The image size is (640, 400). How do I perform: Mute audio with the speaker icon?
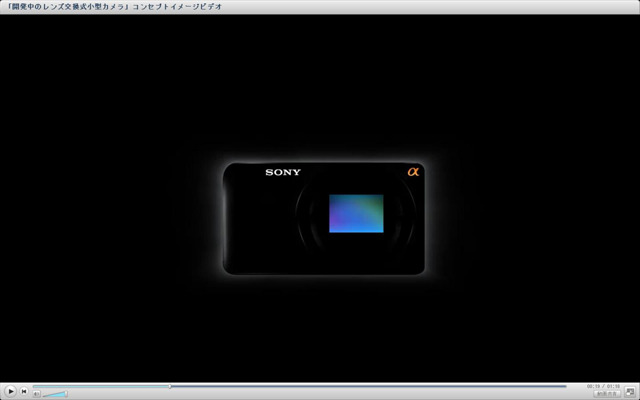[36, 394]
